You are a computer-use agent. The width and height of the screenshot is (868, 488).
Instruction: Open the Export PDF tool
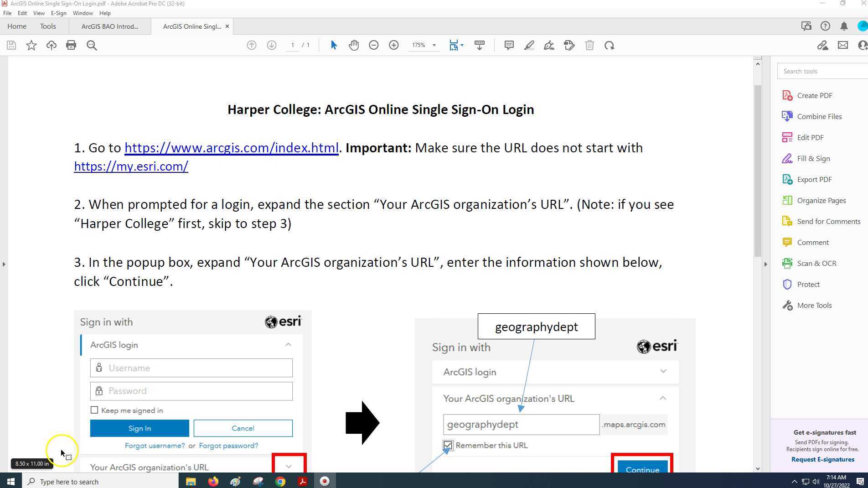coord(814,179)
